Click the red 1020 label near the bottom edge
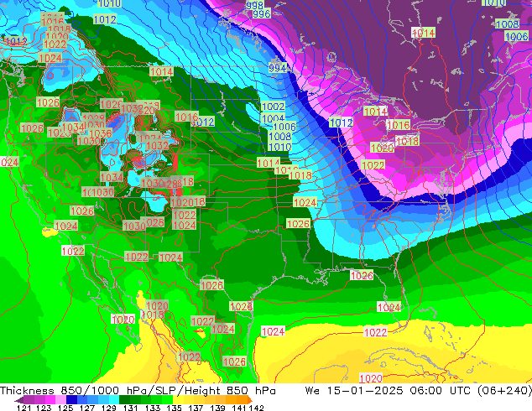The height and width of the screenshot is (411, 532). coord(371,378)
